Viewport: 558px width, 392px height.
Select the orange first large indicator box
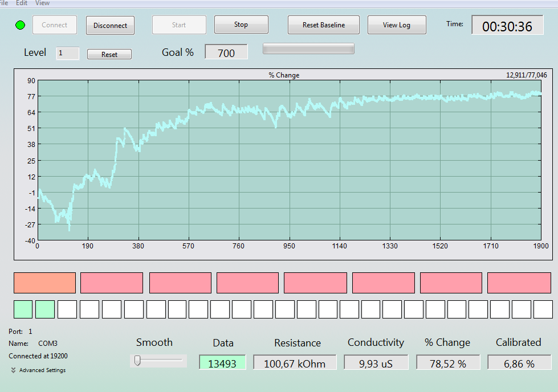pos(45,283)
